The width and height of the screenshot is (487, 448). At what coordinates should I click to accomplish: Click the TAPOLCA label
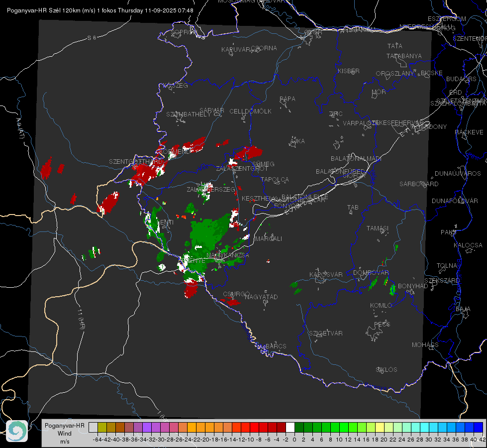275,179
